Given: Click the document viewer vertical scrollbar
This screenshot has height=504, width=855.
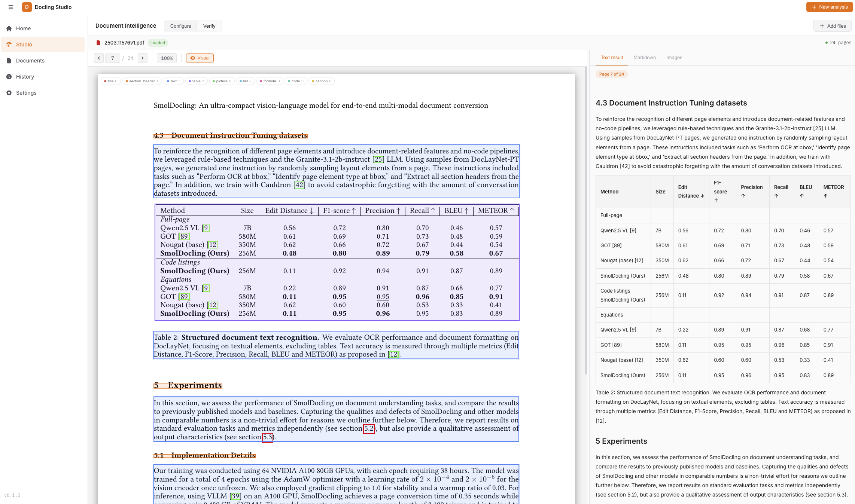Looking at the screenshot, I should coord(586,221).
